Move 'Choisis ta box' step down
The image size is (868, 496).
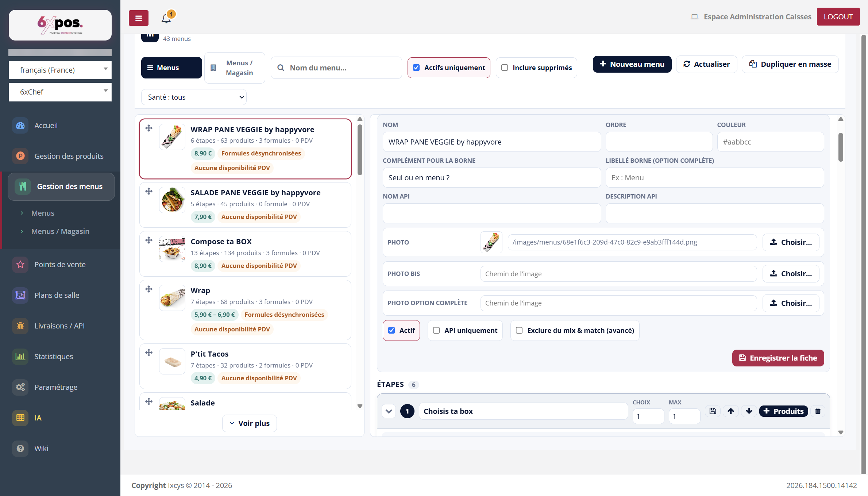coord(749,411)
